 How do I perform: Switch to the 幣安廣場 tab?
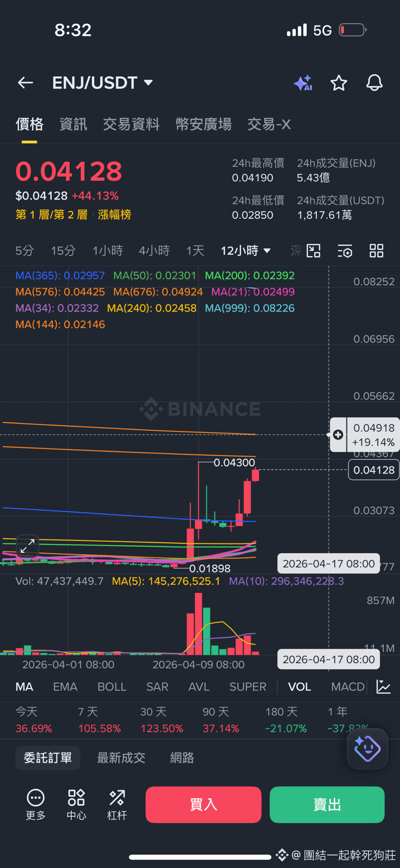tap(203, 124)
